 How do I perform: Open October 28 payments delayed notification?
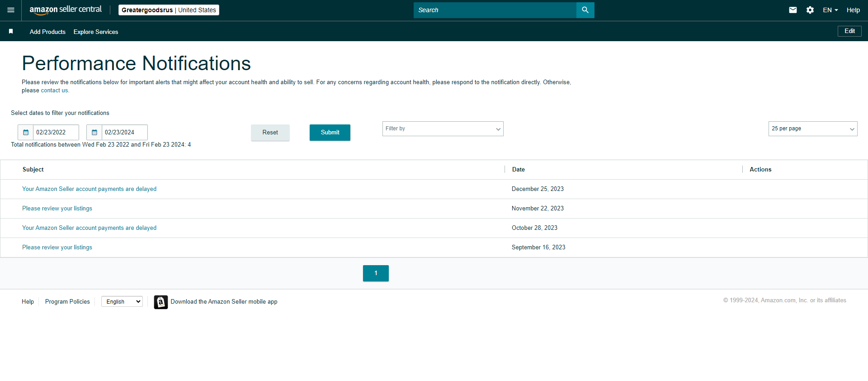pos(90,228)
